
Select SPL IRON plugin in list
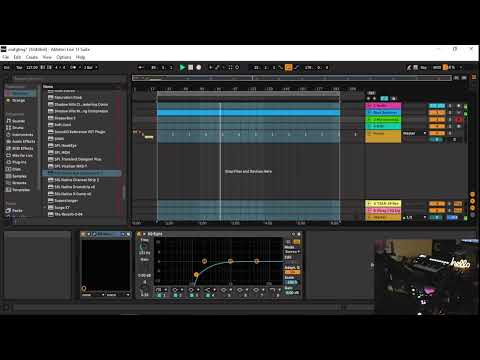click(62, 152)
